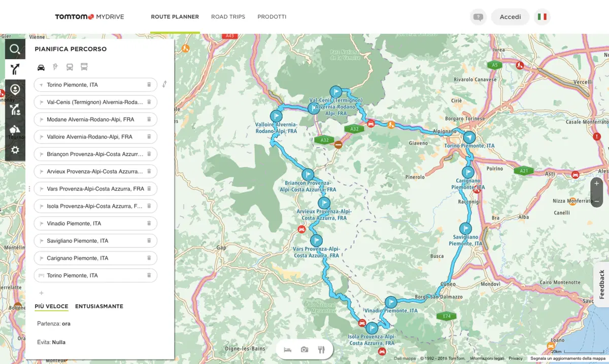The height and width of the screenshot is (364, 609).
Task: Open the settings gear in sidebar
Action: (x=15, y=150)
